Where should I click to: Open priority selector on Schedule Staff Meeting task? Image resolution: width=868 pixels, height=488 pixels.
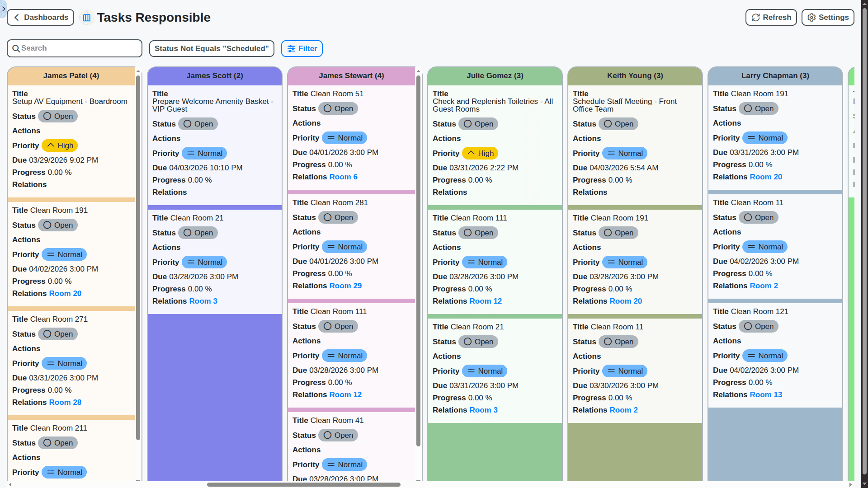(625, 153)
